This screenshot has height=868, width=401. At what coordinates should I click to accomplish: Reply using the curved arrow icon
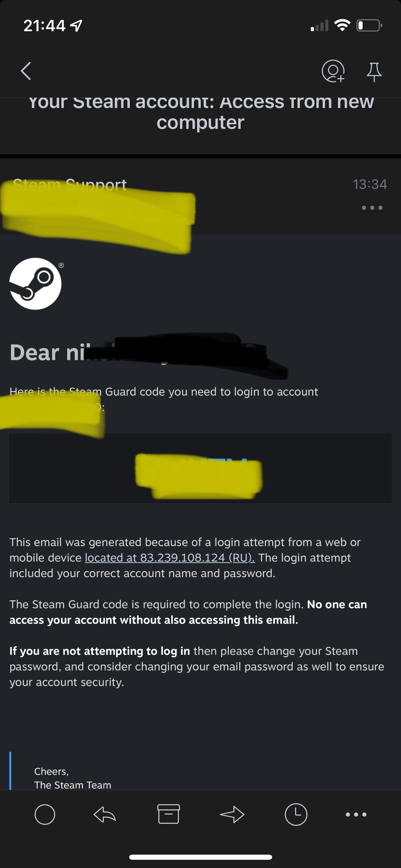pyautogui.click(x=105, y=814)
